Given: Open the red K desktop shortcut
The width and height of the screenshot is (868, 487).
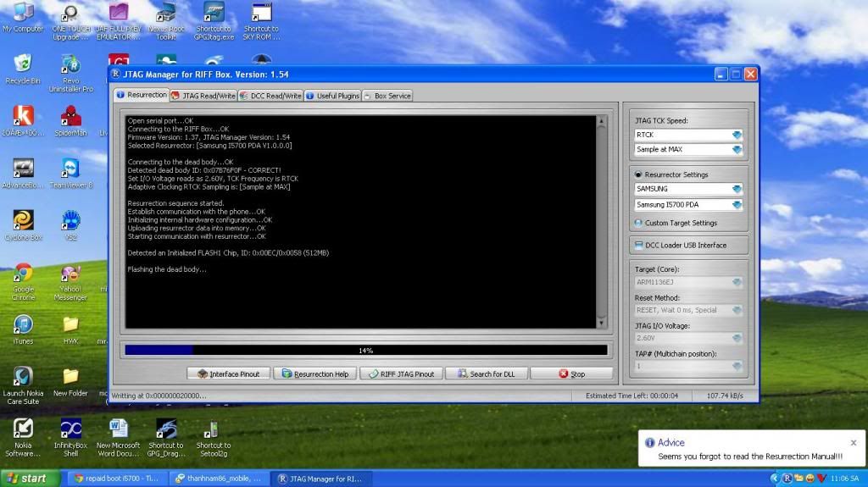Looking at the screenshot, I should 23,120.
